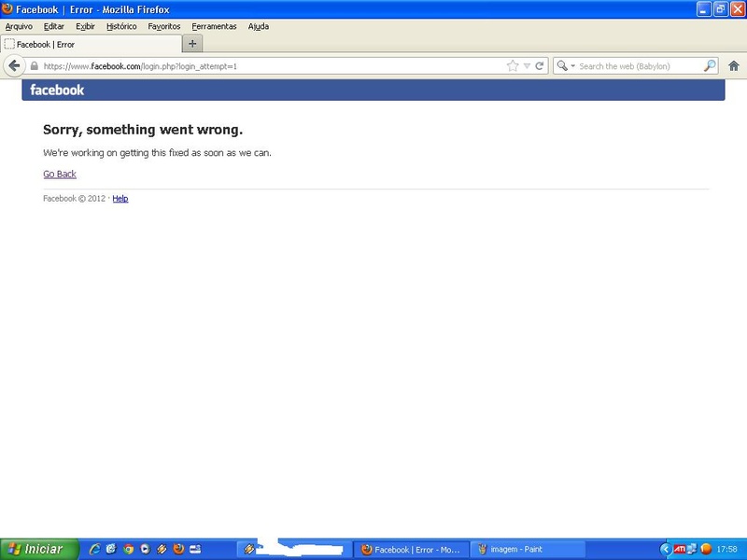Click the back arrow navigation button
This screenshot has width=747, height=560.
[14, 65]
